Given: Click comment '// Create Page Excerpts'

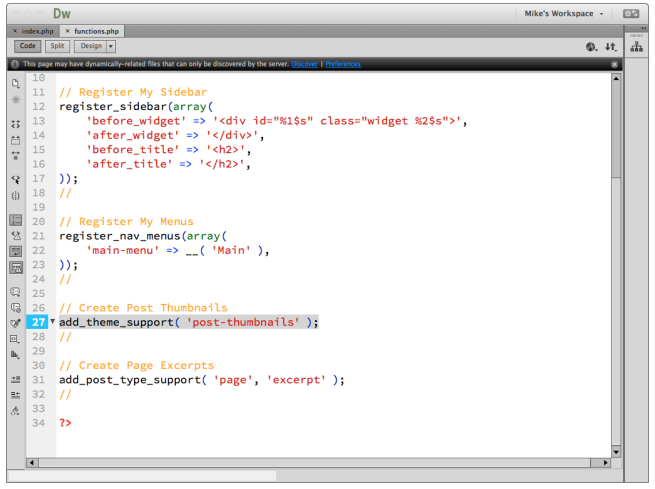Looking at the screenshot, I should click(x=136, y=365).
